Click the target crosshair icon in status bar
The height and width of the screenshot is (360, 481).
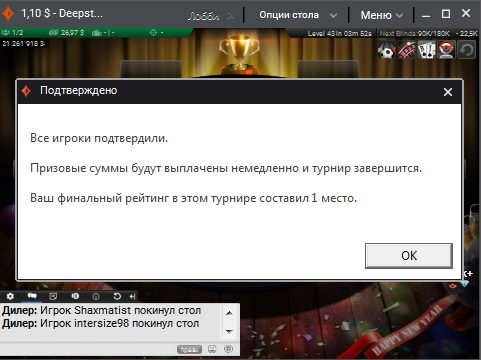tap(153, 33)
